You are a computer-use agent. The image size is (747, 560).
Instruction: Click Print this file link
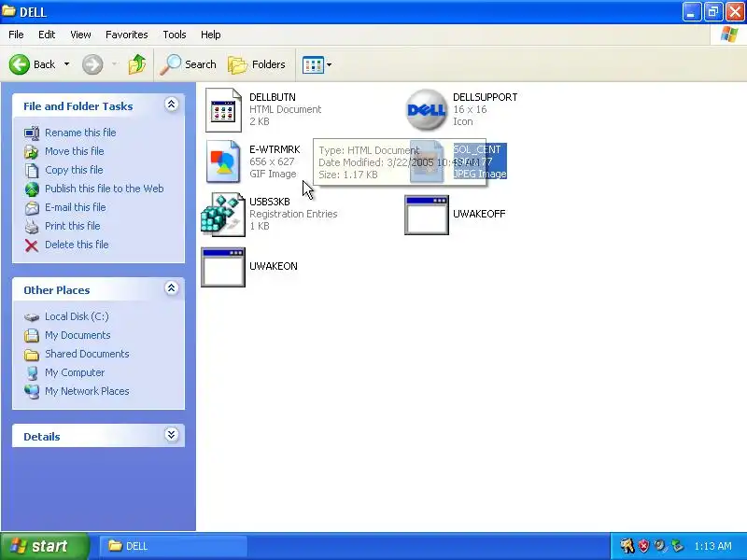coord(73,226)
